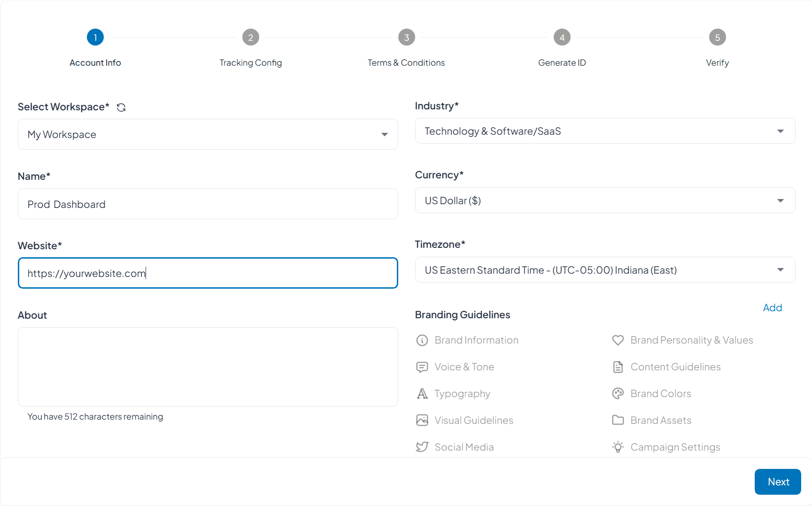Click the Add branding guidelines link
This screenshot has height=506, width=812.
[x=772, y=308]
